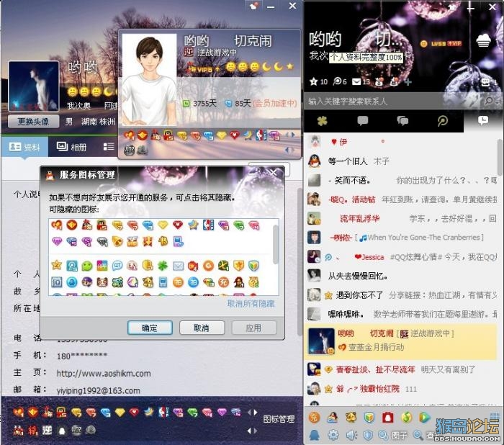Click the main panel contact list scrollbar
504x445 pixels.
click(x=500, y=158)
